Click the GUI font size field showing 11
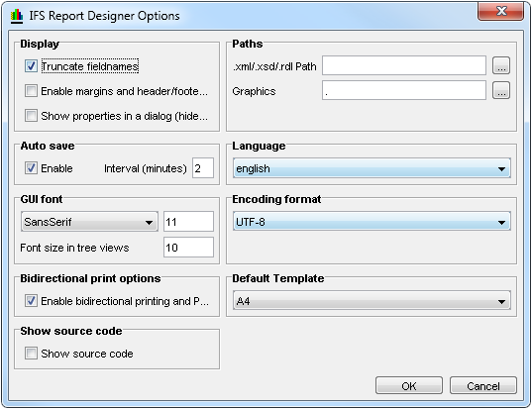 click(188, 222)
